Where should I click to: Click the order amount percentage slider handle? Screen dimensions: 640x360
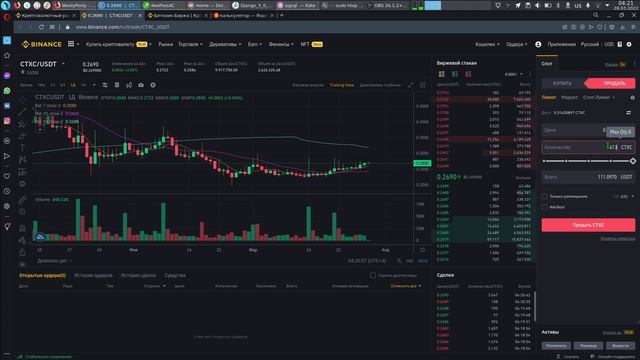point(633,161)
